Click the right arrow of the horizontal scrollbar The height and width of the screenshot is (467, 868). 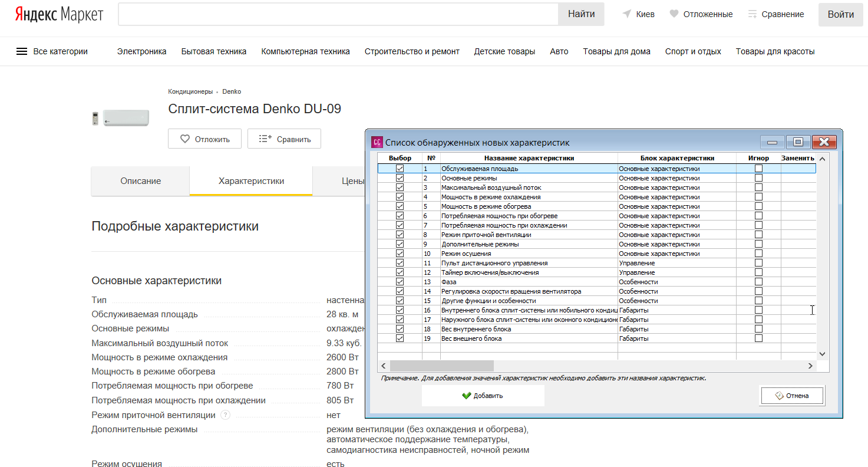point(811,366)
